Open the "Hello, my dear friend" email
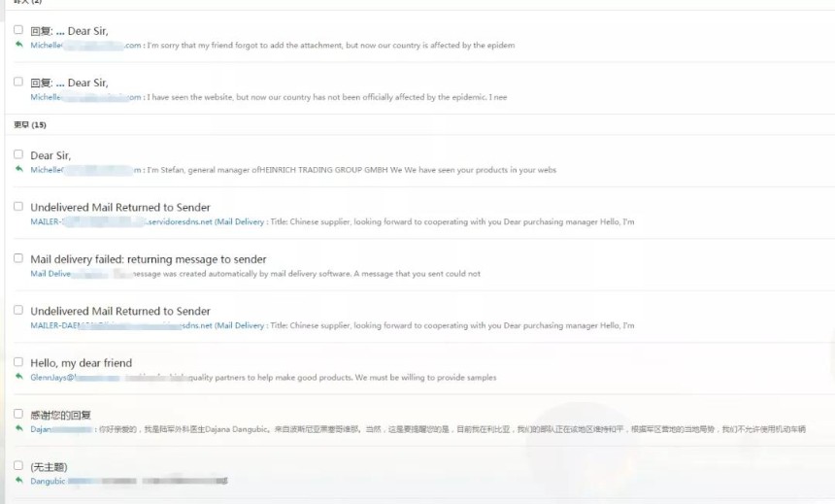 coord(81,363)
